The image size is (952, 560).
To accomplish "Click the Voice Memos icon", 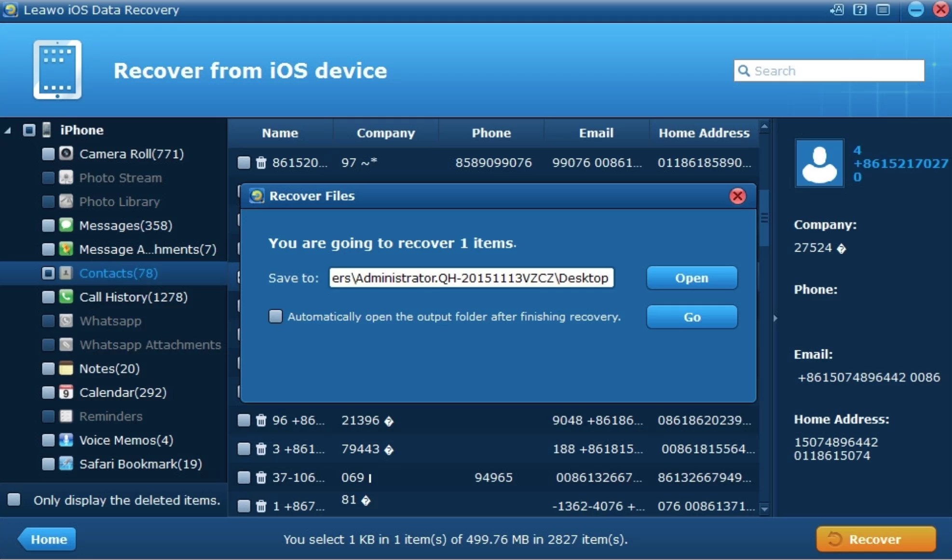I will tap(66, 440).
